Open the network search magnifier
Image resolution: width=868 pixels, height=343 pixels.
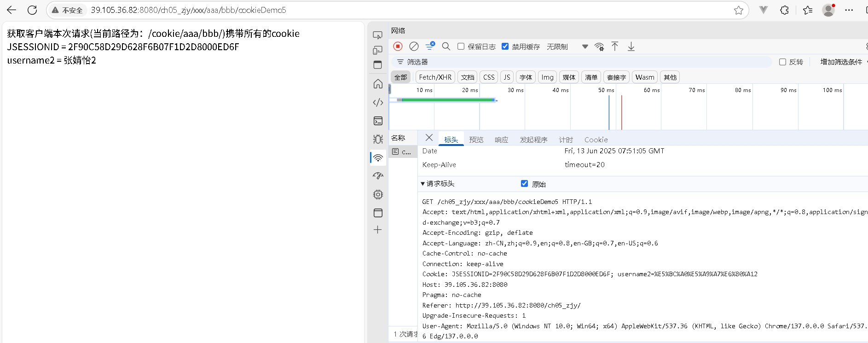446,47
